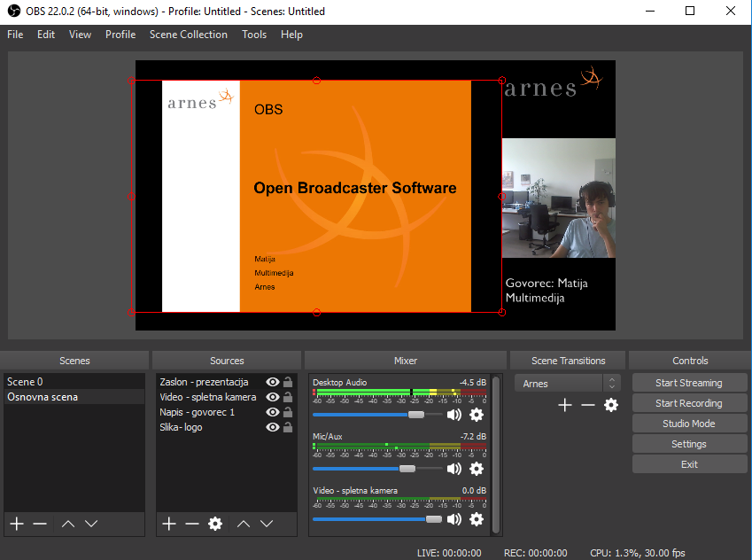The image size is (752, 560).
Task: Remove scene transition with minus icon
Action: (588, 405)
